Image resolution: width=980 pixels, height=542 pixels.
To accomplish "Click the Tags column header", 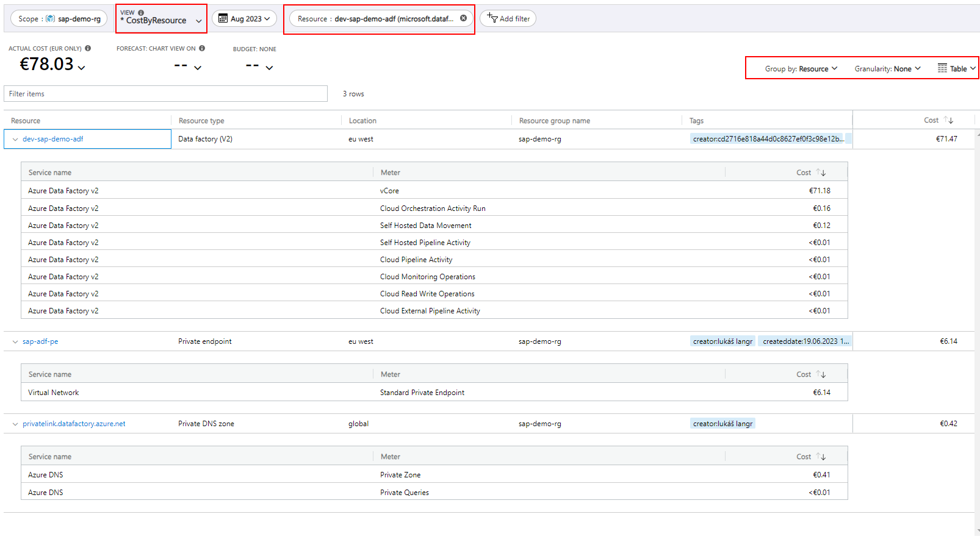I will (696, 121).
